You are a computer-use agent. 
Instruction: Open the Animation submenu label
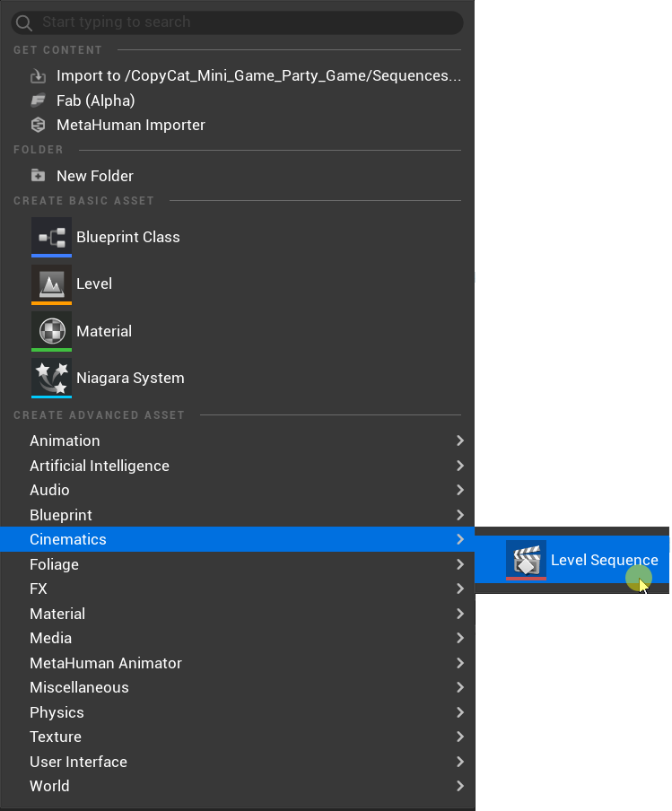65,440
